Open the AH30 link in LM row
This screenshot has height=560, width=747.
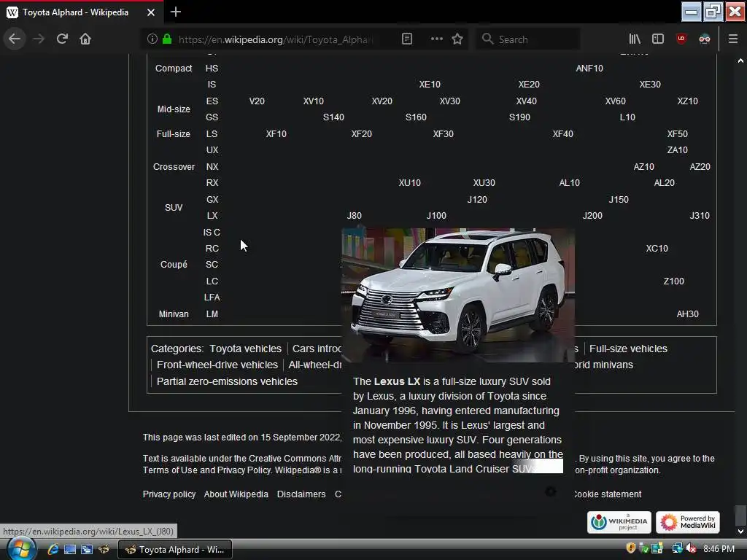tap(687, 314)
